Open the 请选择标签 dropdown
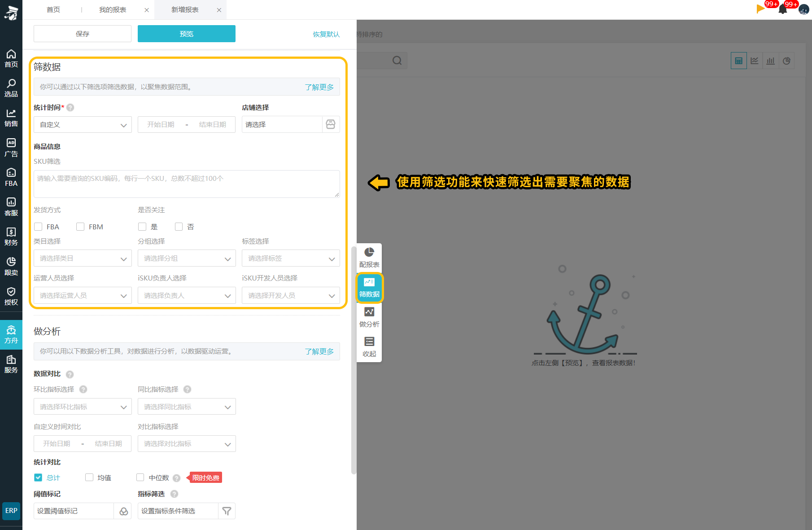 (x=291, y=258)
